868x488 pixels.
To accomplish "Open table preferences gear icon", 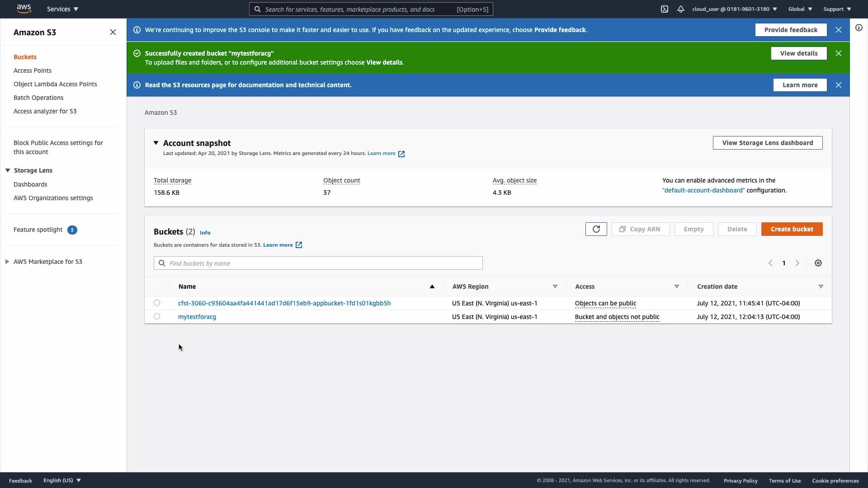I will tap(818, 263).
